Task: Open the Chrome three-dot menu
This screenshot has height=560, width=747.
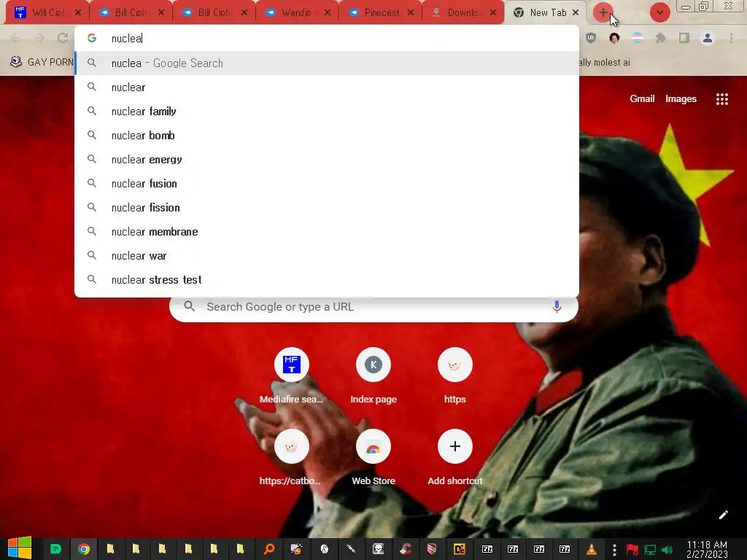Action: coord(731,38)
